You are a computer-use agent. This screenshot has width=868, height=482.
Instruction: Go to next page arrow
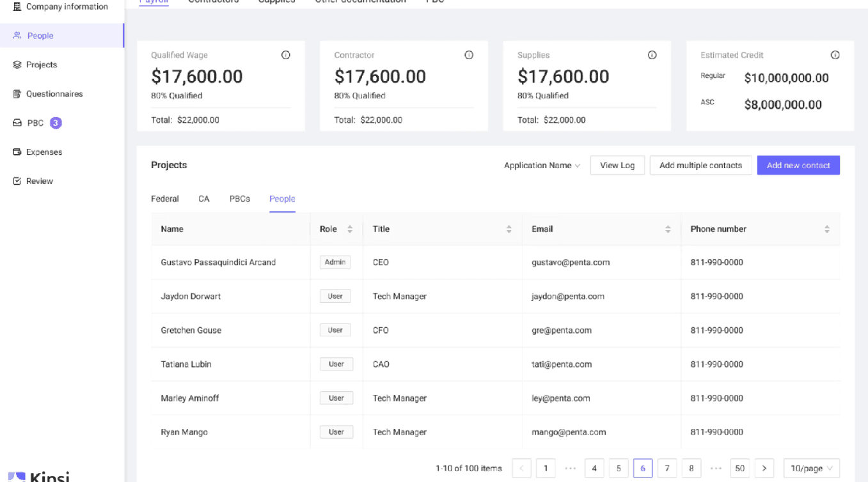tap(764, 469)
